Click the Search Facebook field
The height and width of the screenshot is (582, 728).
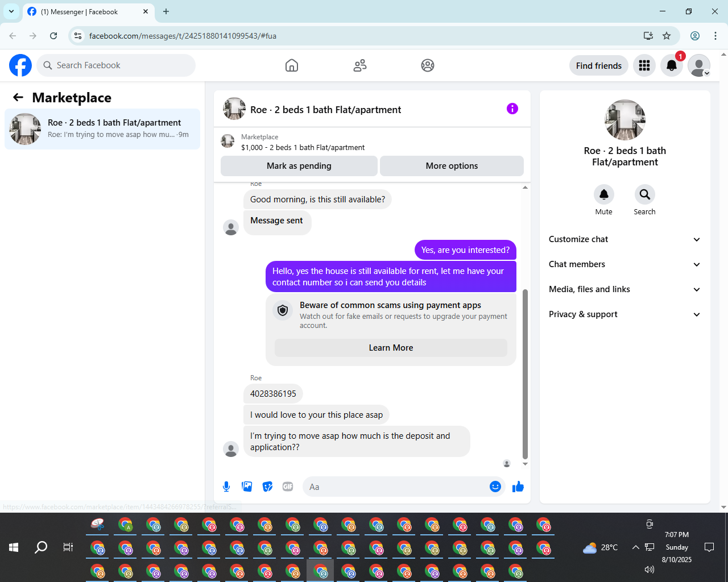click(116, 65)
